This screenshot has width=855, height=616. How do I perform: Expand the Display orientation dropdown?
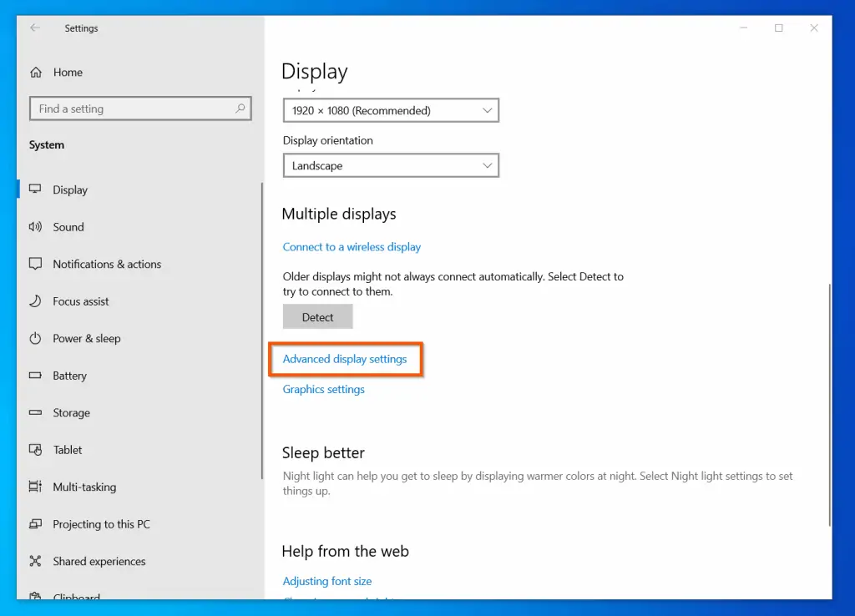[391, 166]
